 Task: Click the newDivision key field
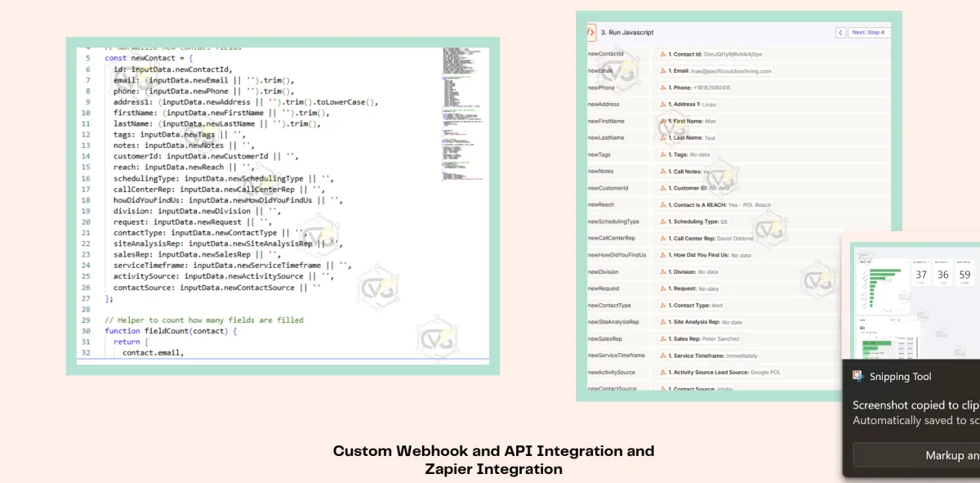pos(618,272)
